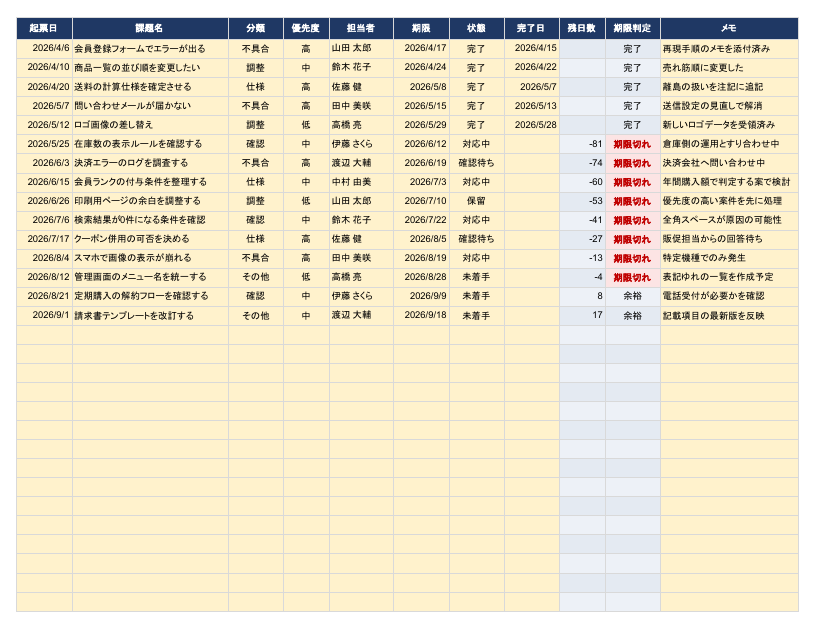Viewport: 815px width, 628px height.
Task: Click the 完了日 cell 2026/4/15
Action: coord(532,49)
